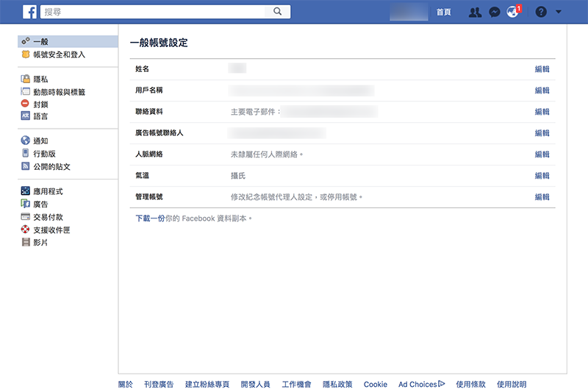The width and height of the screenshot is (588, 392).
Task: Open 應用程式 settings in sidebar
Action: 49,191
